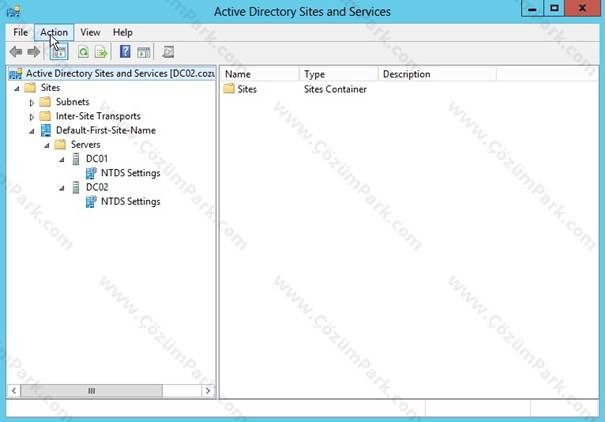Viewport: 605px width, 422px height.
Task: Select the Sites row name in right pane
Action: 247,89
